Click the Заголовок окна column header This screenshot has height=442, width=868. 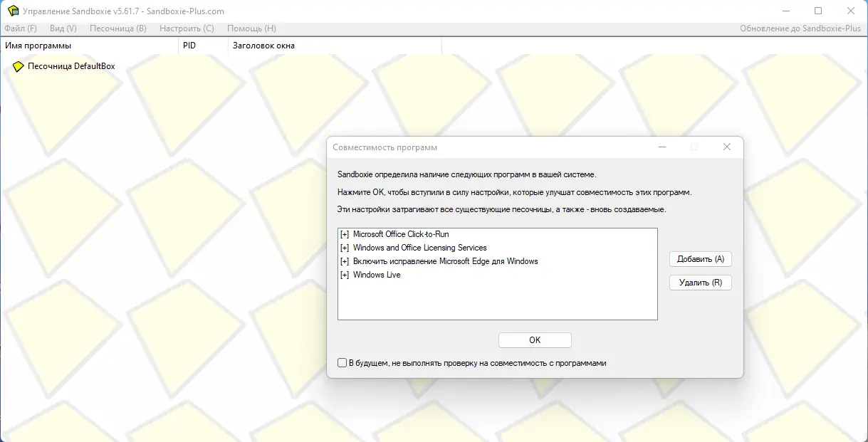coord(335,46)
